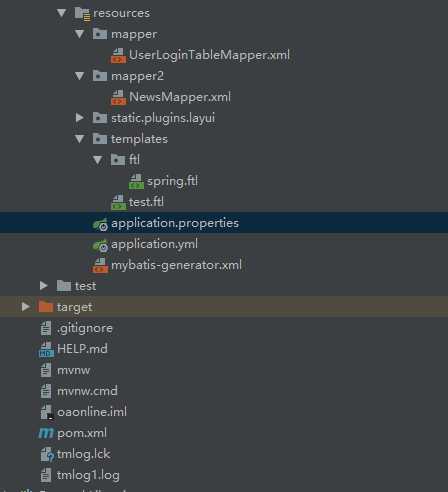Image resolution: width=448 pixels, height=492 pixels.
Task: Select the templates folder name
Action: coord(139,139)
